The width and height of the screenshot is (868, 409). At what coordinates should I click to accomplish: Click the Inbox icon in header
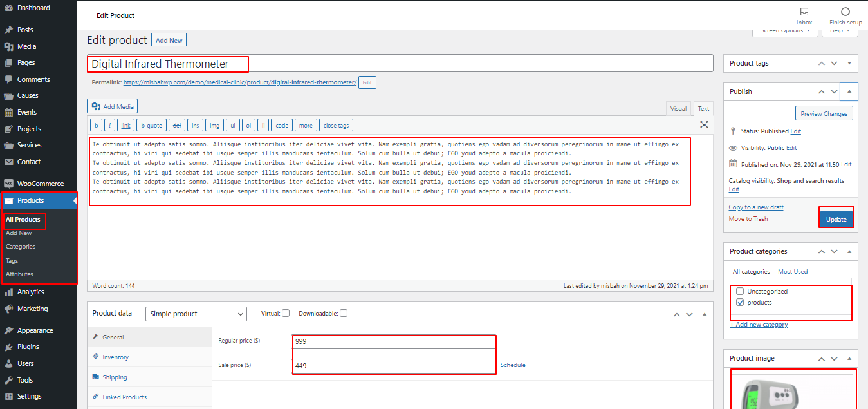804,12
